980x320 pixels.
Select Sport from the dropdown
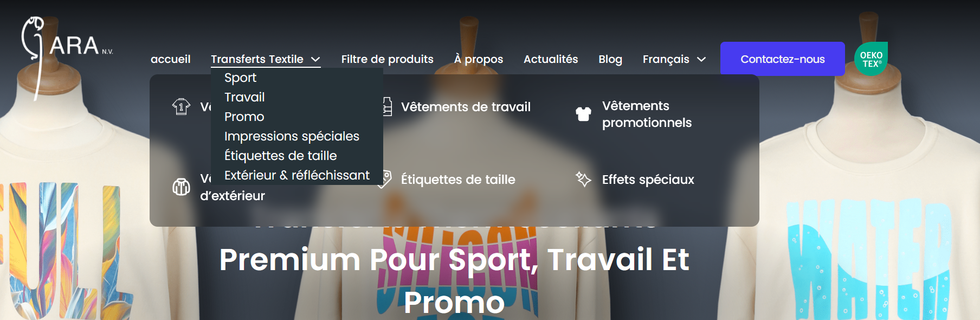point(240,78)
